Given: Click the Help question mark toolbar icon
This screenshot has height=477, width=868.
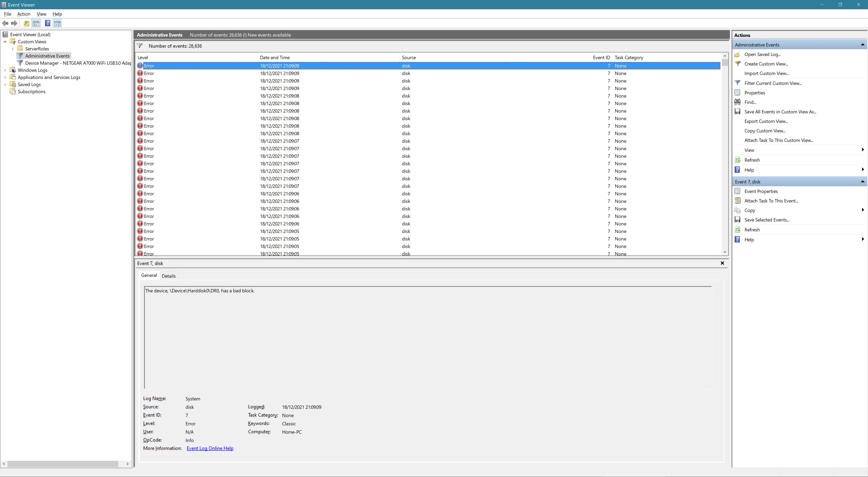Looking at the screenshot, I should point(47,23).
